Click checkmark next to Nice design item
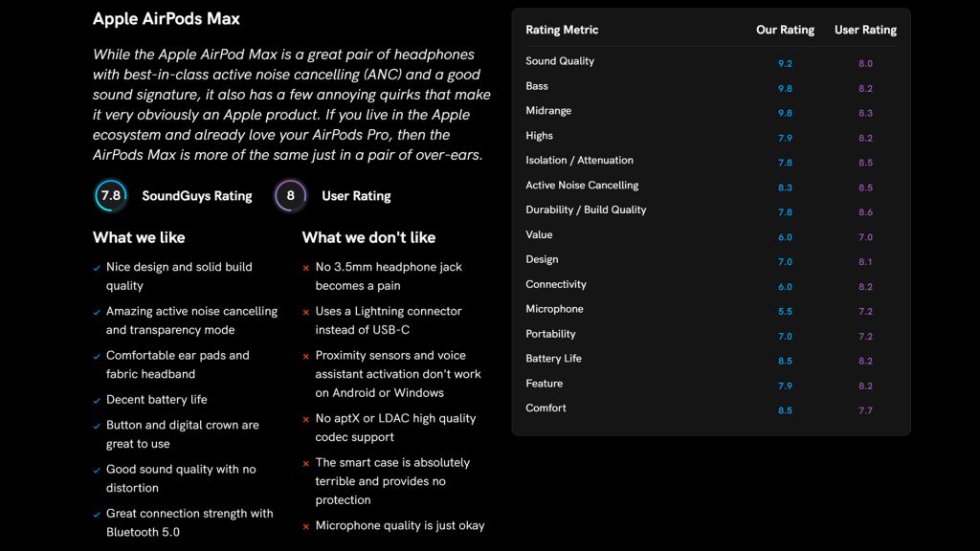The image size is (980, 551). [97, 269]
